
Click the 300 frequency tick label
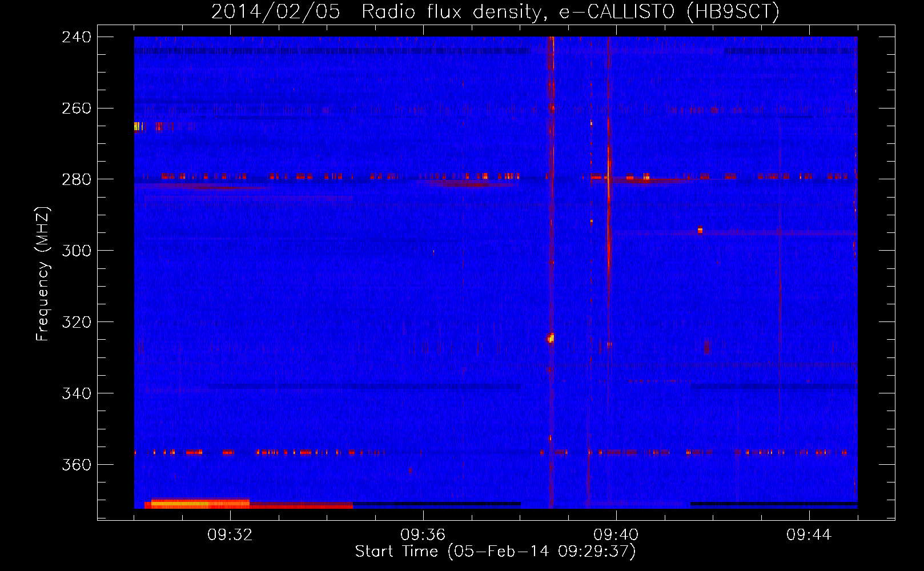point(77,251)
